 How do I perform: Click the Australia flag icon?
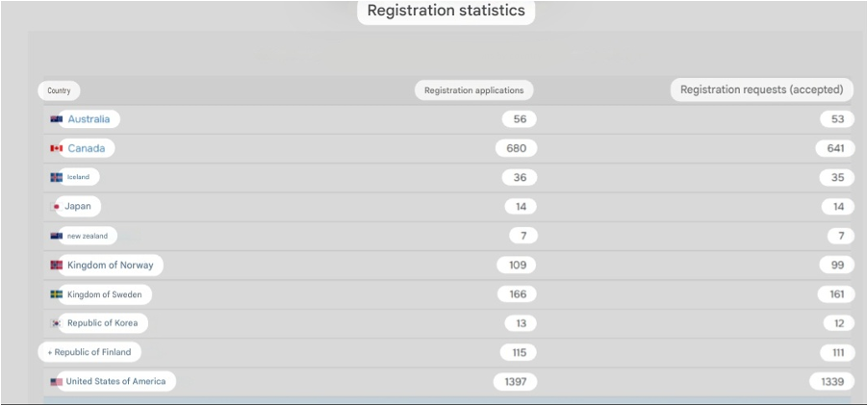pyautogui.click(x=56, y=119)
